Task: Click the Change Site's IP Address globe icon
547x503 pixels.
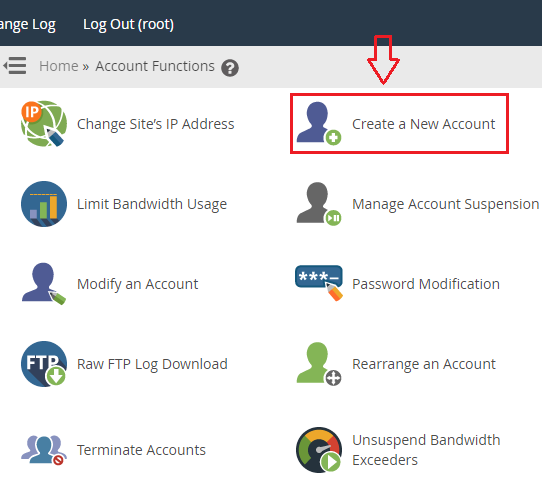Action: point(44,124)
